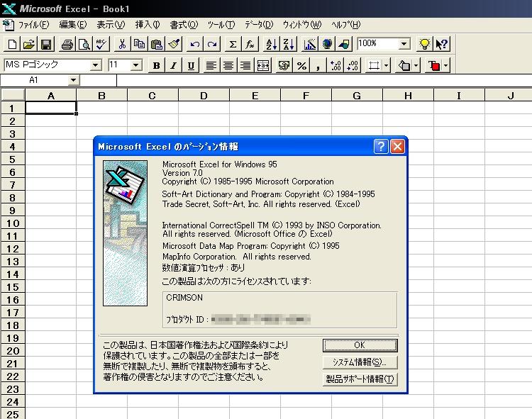532x419 pixels.
Task: Cut selection with the scissors icon
Action: click(x=122, y=45)
